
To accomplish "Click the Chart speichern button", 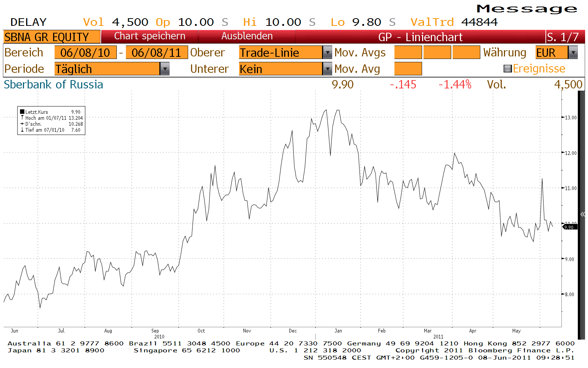I will [x=150, y=36].
